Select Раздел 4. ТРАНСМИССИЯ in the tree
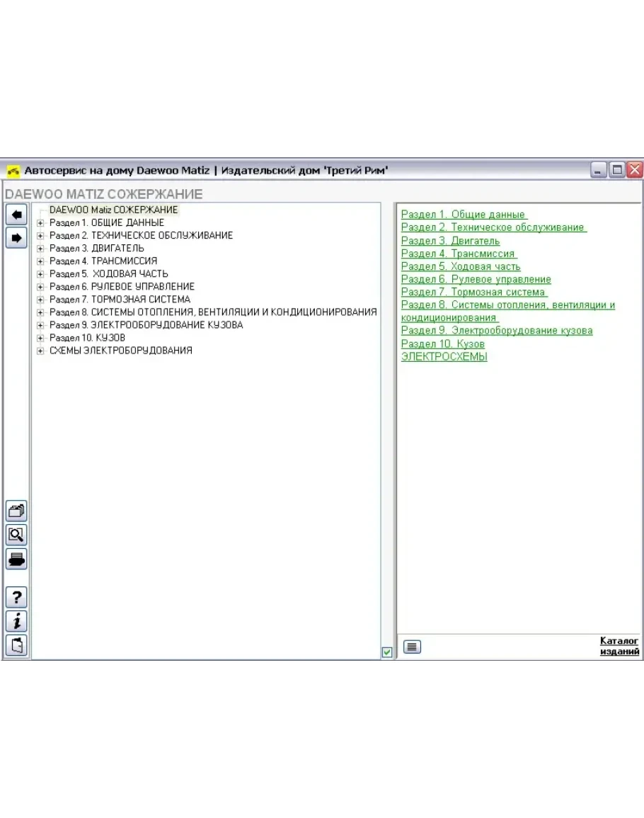 pos(103,261)
